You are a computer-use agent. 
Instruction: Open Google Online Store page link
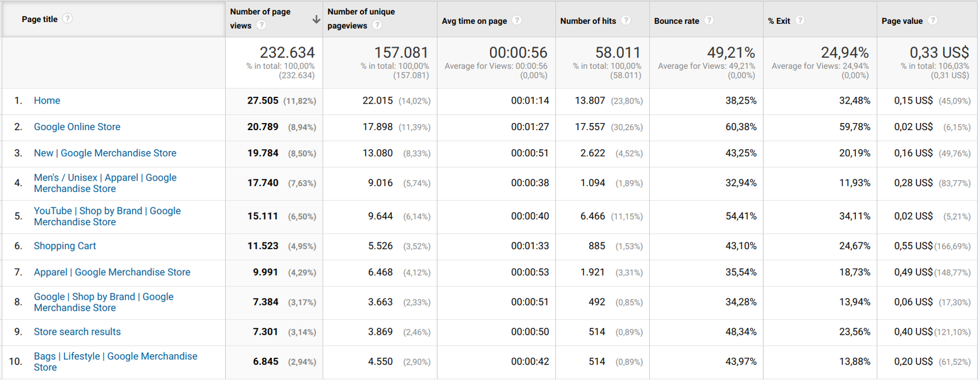(77, 127)
